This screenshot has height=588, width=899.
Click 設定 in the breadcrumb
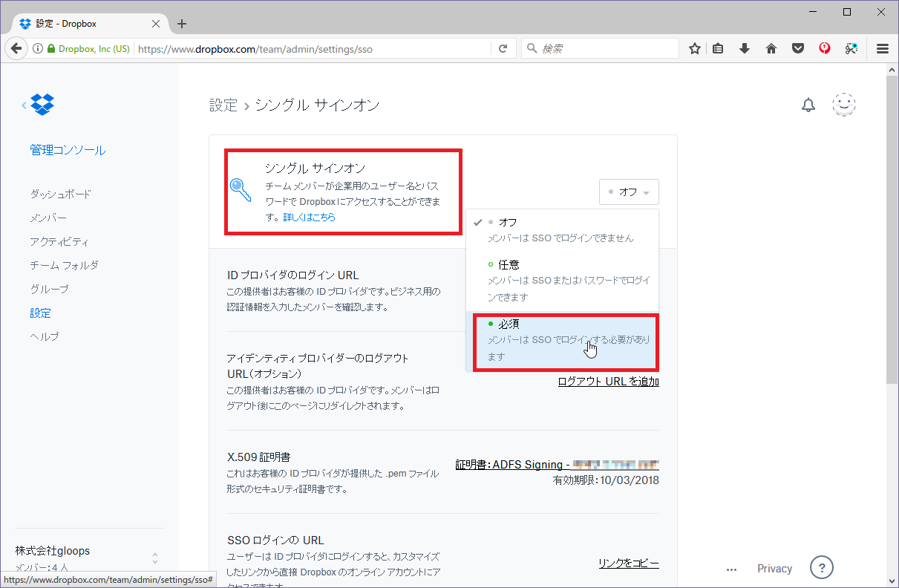(x=223, y=105)
